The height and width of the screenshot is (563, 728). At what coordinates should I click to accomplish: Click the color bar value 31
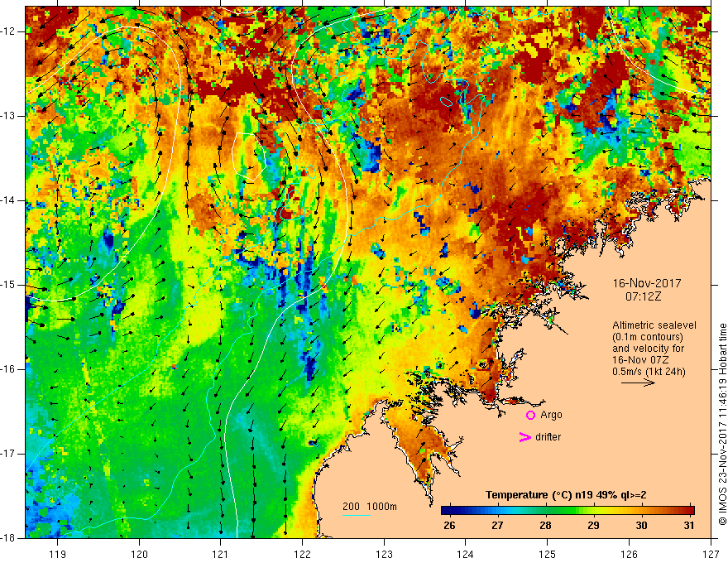[689, 526]
